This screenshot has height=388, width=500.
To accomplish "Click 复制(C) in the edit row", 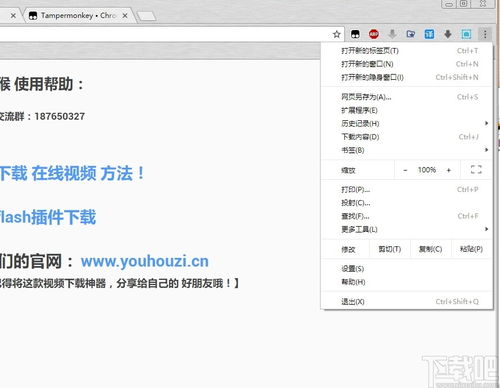I will (430, 249).
